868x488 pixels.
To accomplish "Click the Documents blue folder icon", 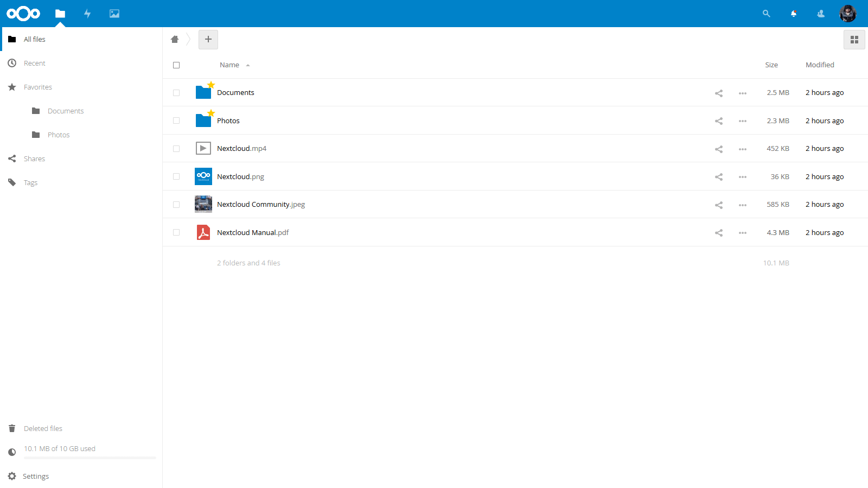I will pos(203,93).
